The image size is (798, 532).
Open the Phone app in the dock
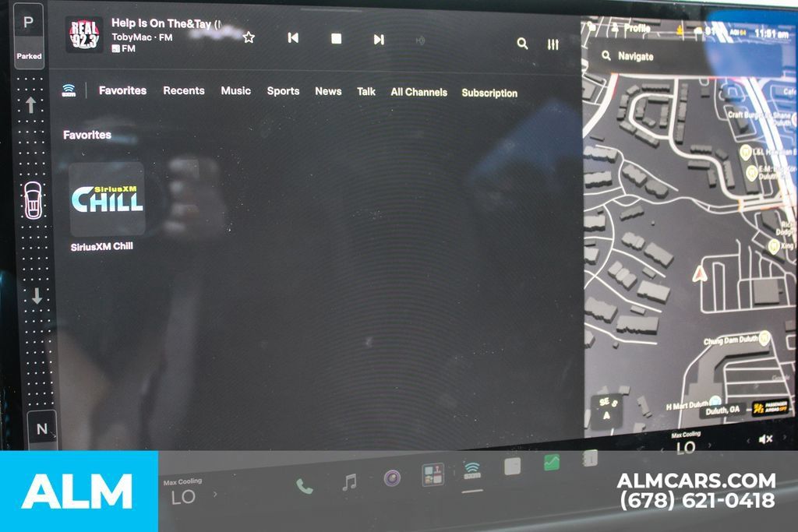tap(305, 487)
